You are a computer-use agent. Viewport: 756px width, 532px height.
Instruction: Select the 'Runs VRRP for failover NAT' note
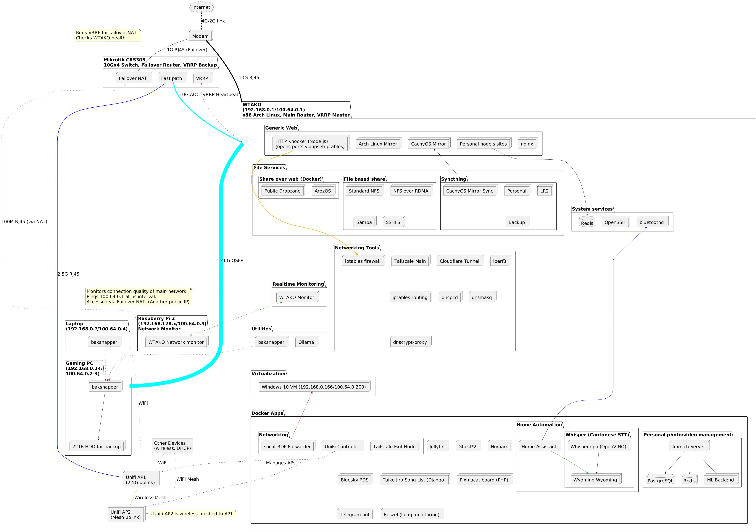(x=108, y=35)
